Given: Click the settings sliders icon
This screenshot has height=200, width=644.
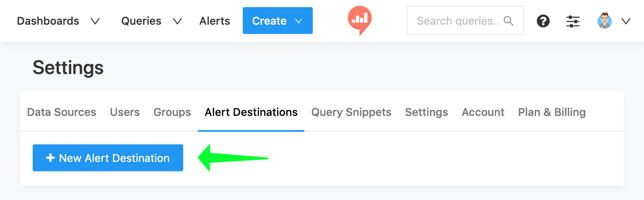Looking at the screenshot, I should coord(573,21).
